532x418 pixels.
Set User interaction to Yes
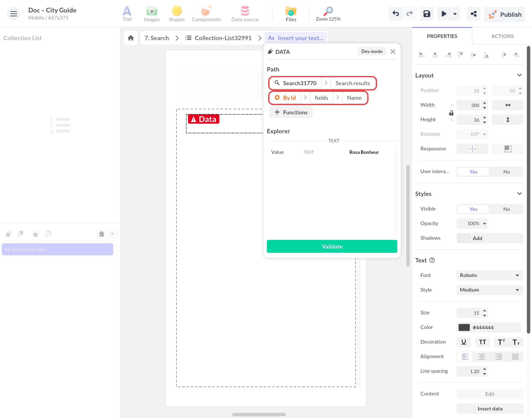coord(473,172)
